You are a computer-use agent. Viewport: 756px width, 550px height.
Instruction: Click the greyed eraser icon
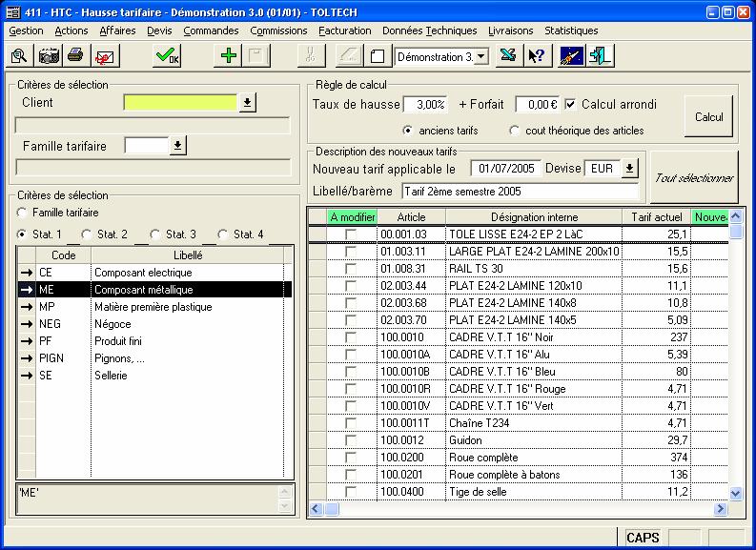(349, 56)
